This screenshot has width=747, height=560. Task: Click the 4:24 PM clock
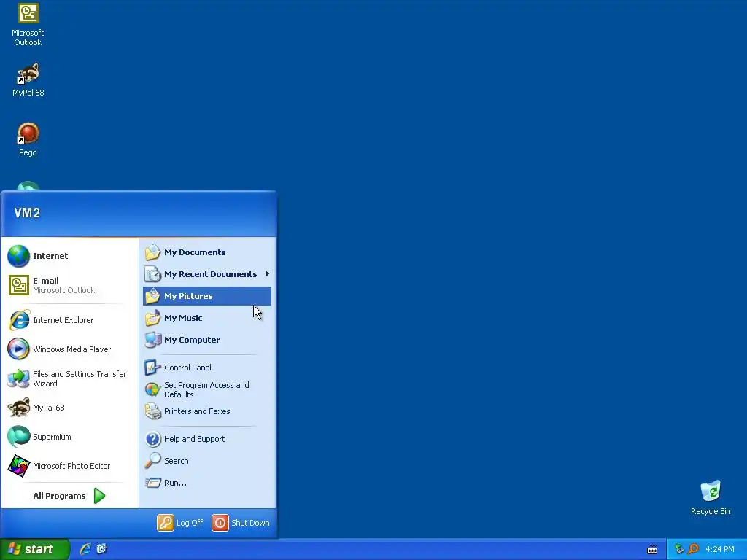pyautogui.click(x=720, y=549)
